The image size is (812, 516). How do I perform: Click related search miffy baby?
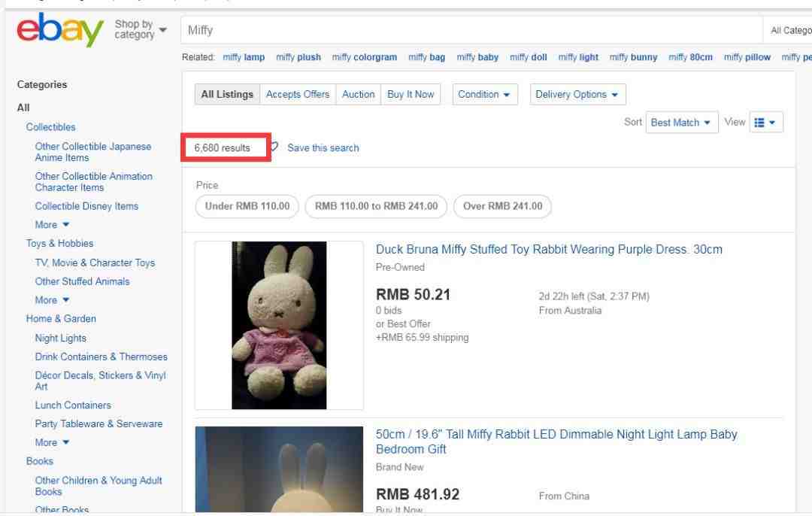(477, 57)
